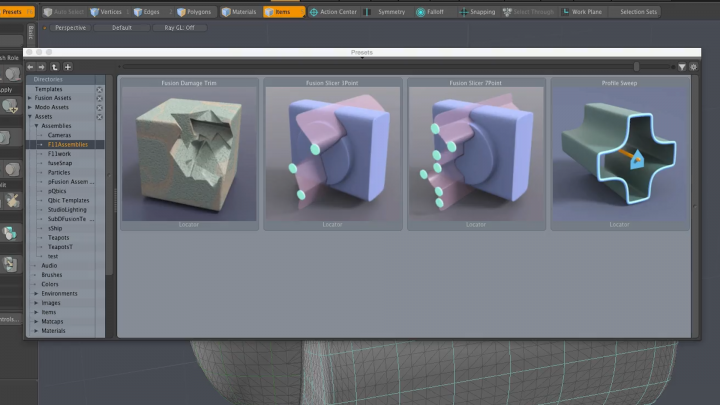
Task: Select the Profile Sweep preset thumbnail
Action: pos(620,153)
